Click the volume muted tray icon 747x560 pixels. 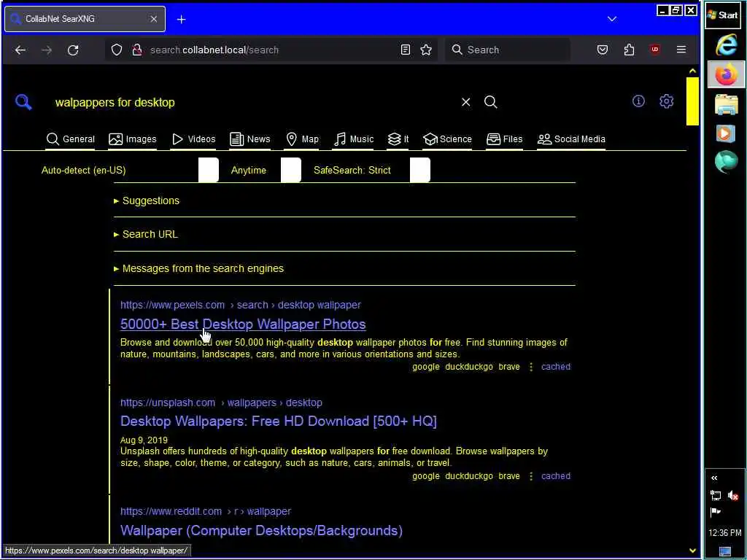pos(732,496)
